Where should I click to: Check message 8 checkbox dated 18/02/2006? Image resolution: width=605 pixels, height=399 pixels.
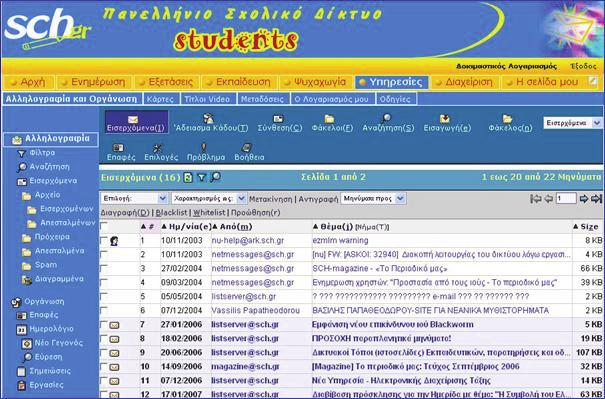[103, 338]
